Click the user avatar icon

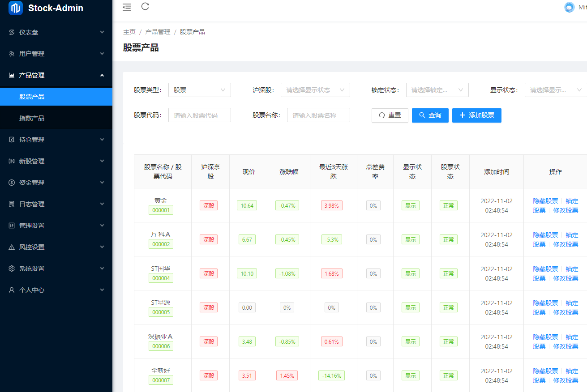pyautogui.click(x=569, y=7)
